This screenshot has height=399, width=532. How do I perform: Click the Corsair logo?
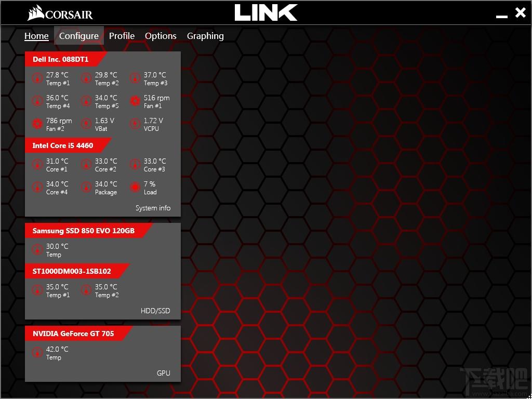60,13
